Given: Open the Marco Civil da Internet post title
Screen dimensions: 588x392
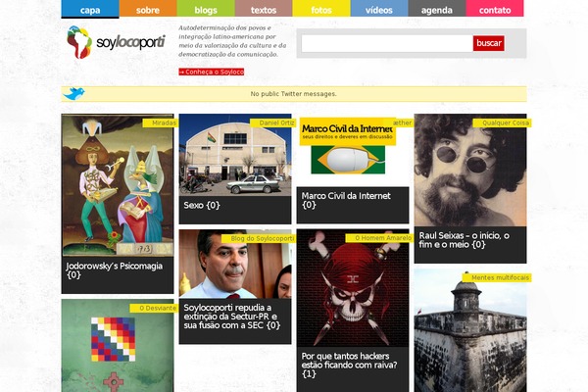Looking at the screenshot, I should tap(346, 200).
